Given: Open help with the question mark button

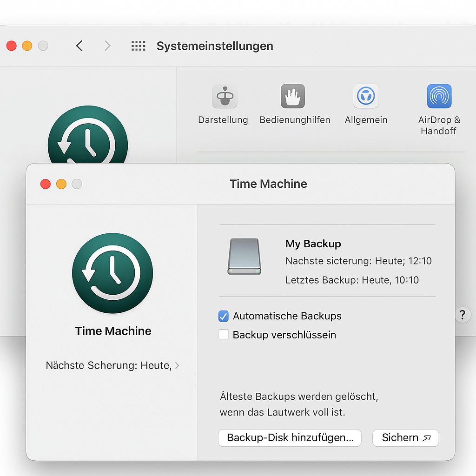Looking at the screenshot, I should tap(463, 315).
